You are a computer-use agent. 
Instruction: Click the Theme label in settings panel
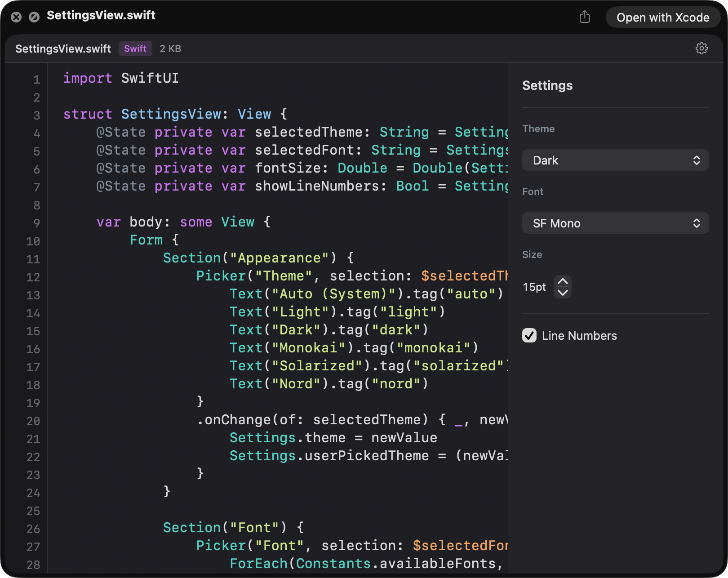coord(538,129)
